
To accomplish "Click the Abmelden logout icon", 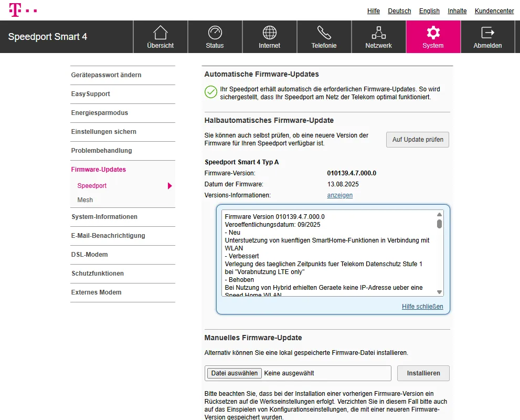I will point(487,32).
